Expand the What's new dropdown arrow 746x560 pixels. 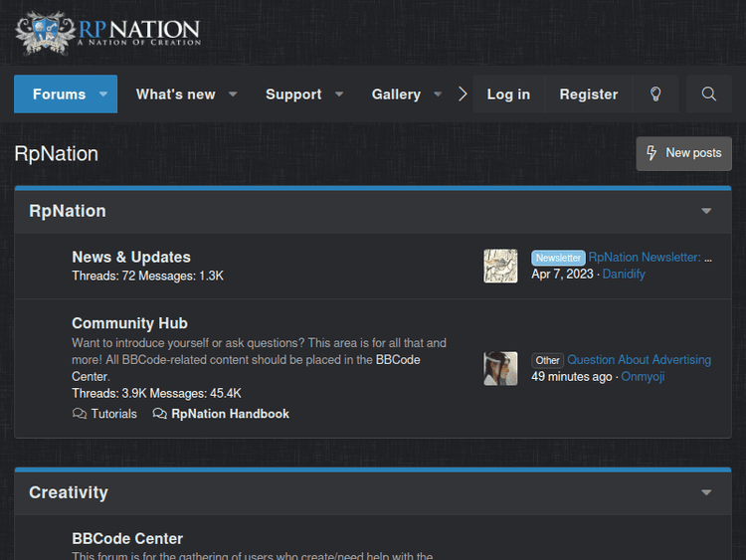pyautogui.click(x=233, y=94)
